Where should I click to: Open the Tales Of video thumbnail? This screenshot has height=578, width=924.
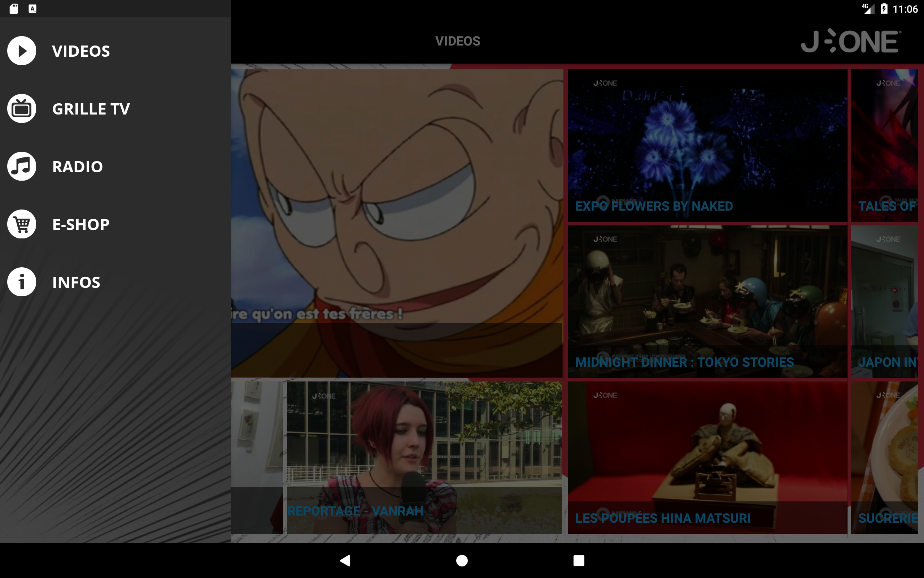click(x=884, y=145)
